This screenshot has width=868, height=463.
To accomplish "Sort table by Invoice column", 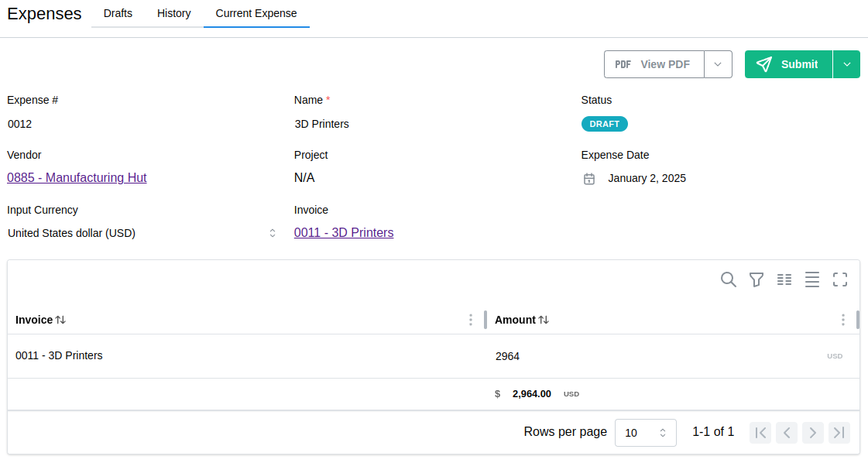I will [60, 320].
